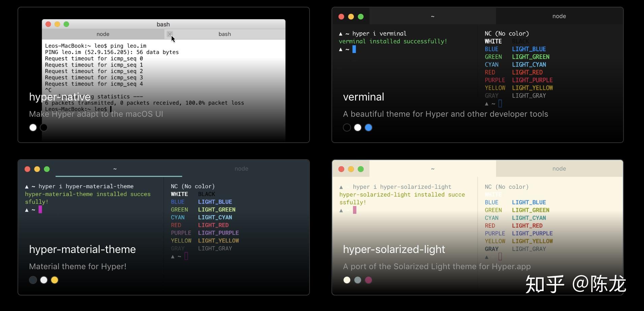This screenshot has height=311, width=644.
Task: Click the green traffic light in verminal window
Action: [x=361, y=16]
